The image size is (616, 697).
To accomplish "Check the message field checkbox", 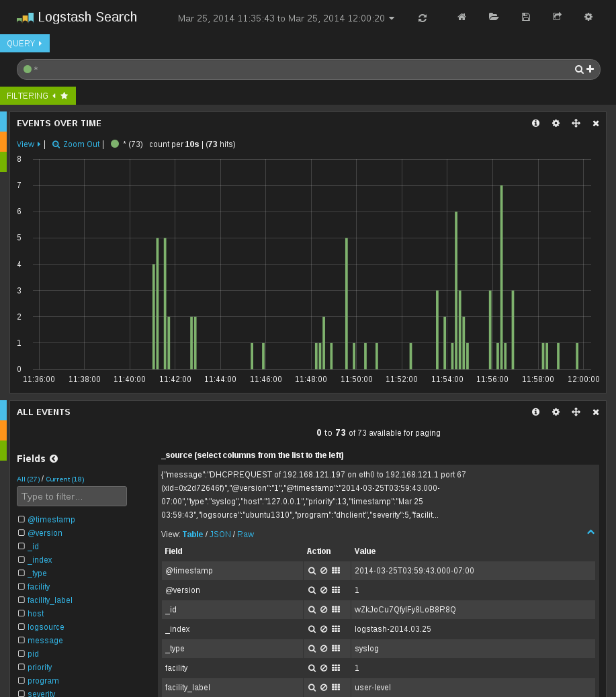I will coord(21,640).
